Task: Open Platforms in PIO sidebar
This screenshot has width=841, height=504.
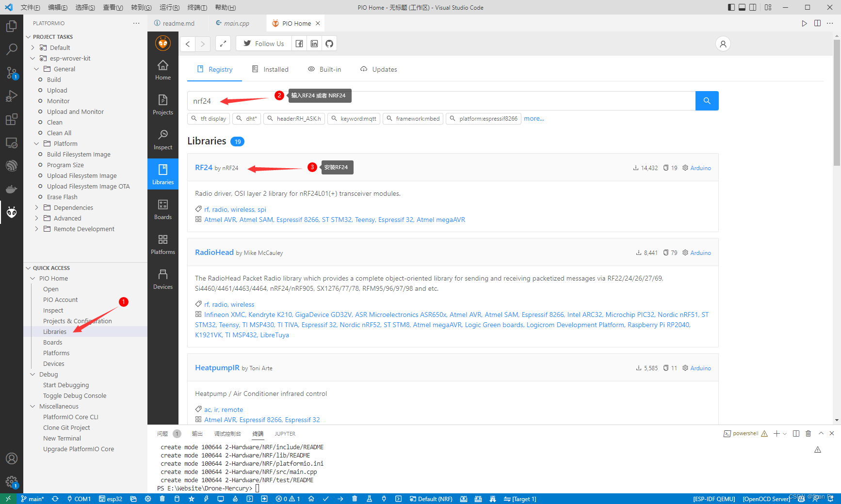Action: tap(163, 245)
